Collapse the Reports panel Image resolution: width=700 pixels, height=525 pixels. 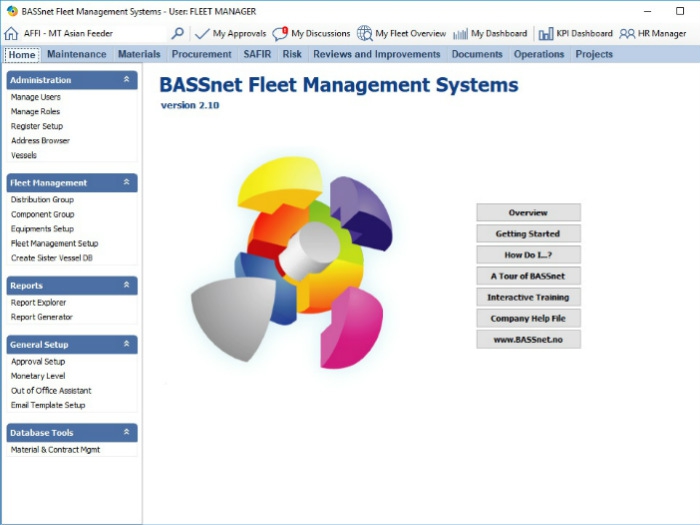126,285
